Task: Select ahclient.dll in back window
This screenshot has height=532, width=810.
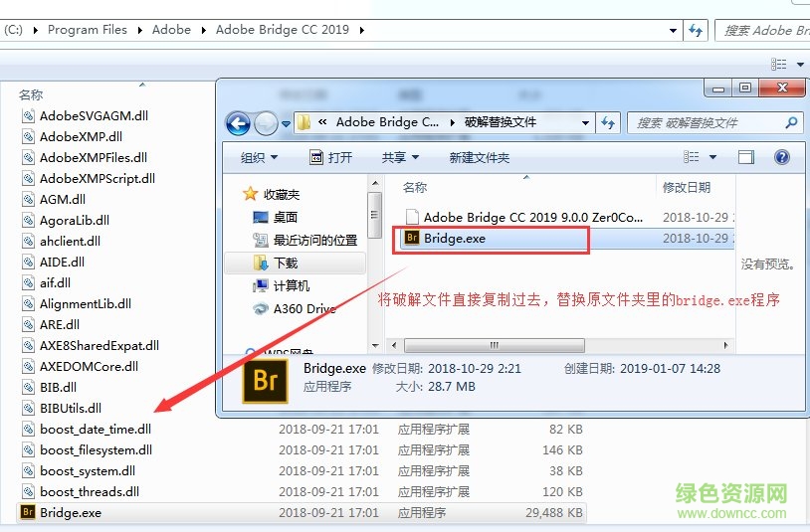Action: click(x=70, y=241)
